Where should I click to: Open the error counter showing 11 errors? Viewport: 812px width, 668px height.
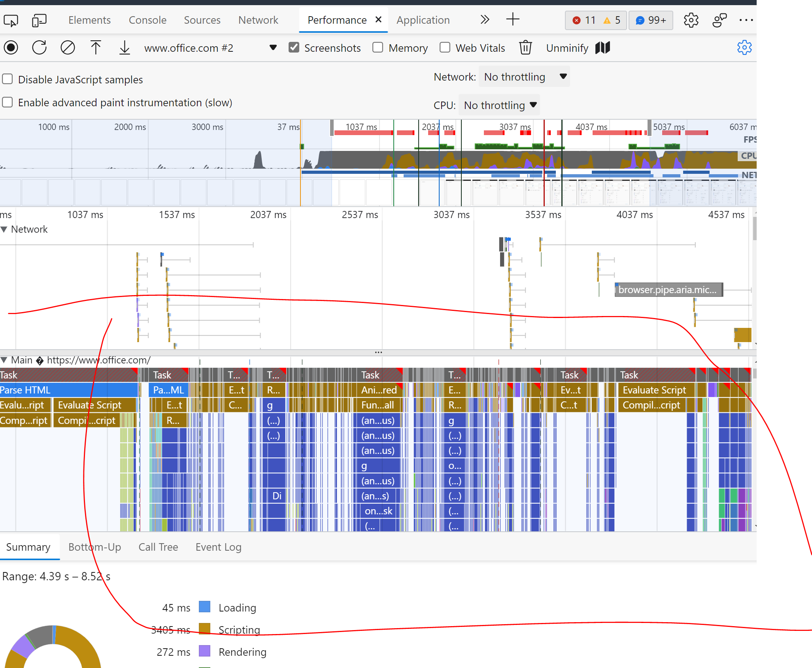(x=584, y=20)
